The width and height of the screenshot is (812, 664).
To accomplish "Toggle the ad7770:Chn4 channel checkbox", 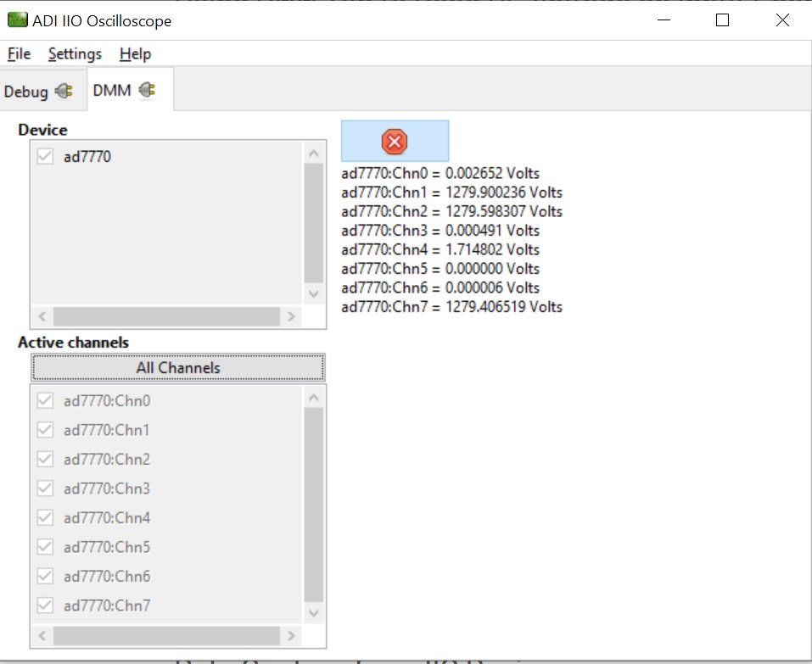I will [x=45, y=517].
